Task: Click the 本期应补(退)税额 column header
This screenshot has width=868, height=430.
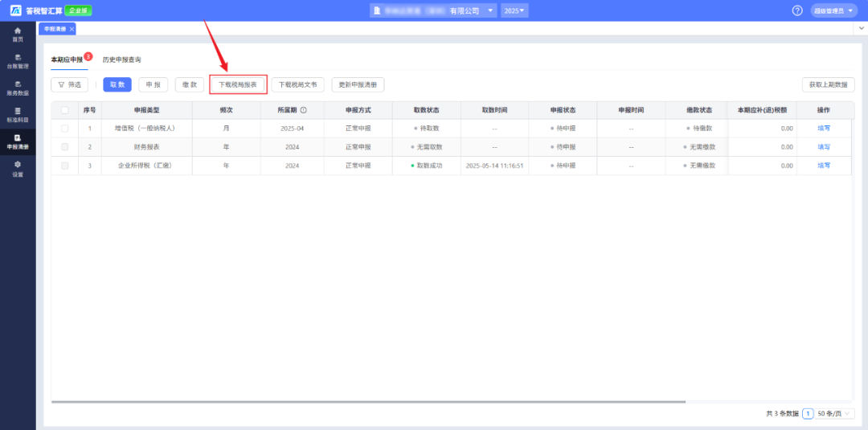Action: click(762, 110)
